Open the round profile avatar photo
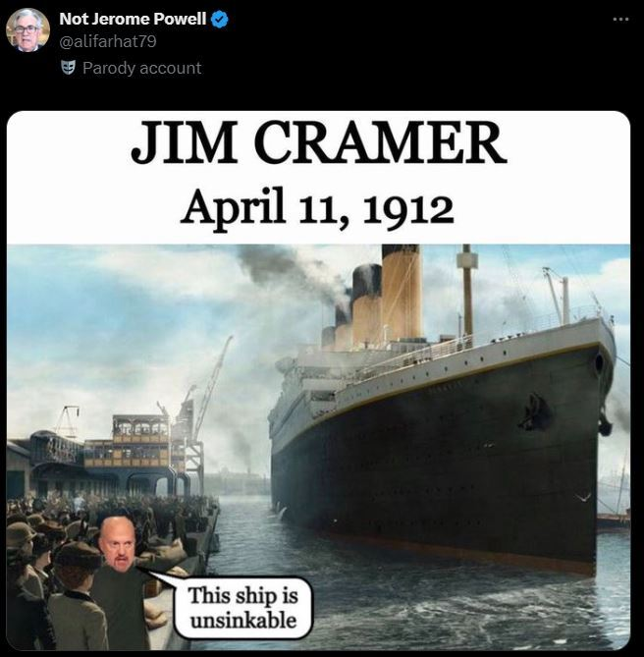The width and height of the screenshot is (644, 657). point(28,29)
